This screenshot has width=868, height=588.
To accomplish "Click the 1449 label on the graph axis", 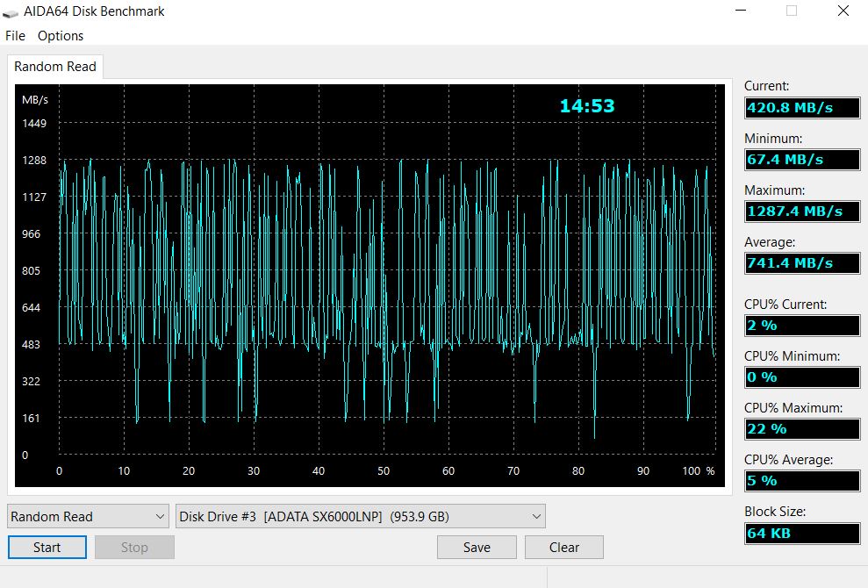I will click(34, 123).
